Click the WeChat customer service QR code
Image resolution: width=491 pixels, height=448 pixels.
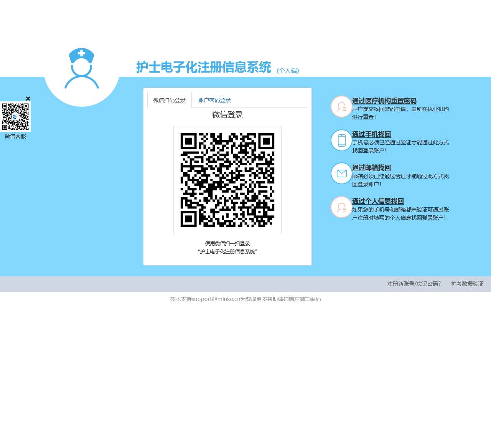(15, 117)
